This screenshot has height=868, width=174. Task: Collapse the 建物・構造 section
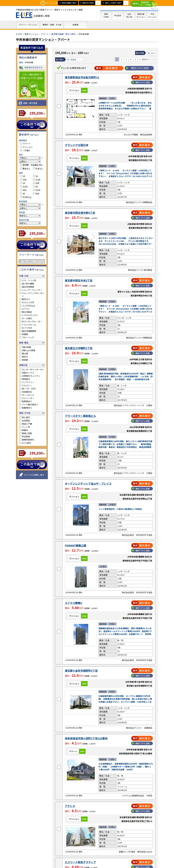32,343
